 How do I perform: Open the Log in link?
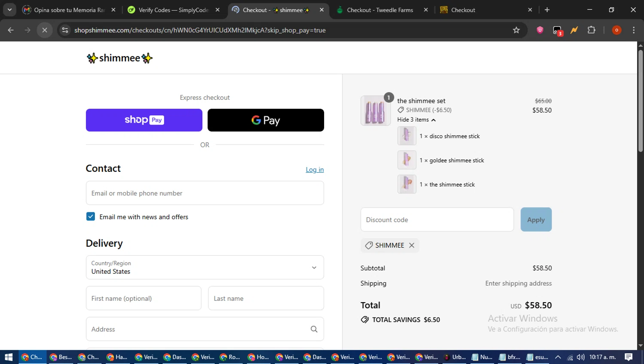coord(315,170)
